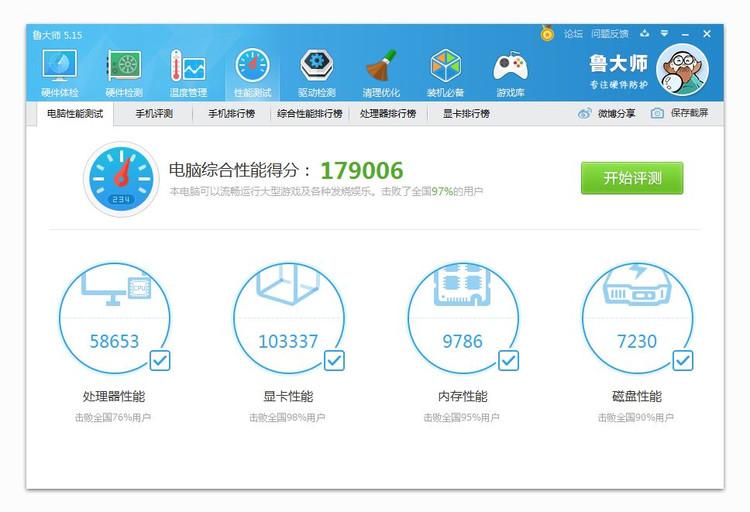This screenshot has height=512, width=750.
Task: Select the 性能测试 performance test icon
Action: tap(253, 73)
